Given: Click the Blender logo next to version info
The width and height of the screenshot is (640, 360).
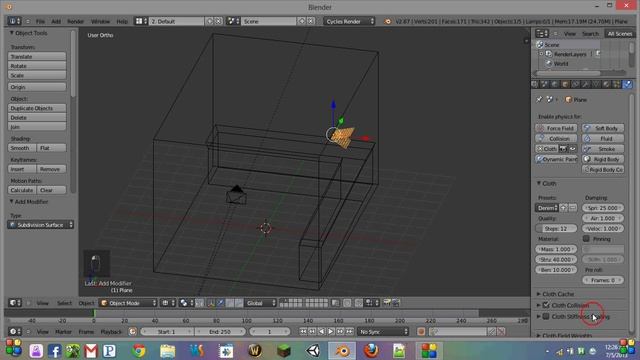Looking at the screenshot, I should [387, 21].
